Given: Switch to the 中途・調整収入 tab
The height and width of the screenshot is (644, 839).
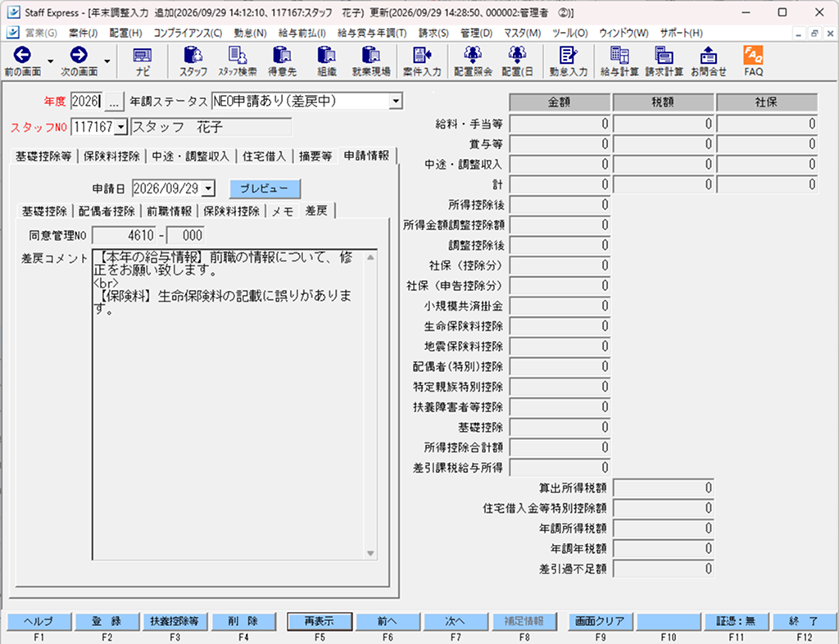Looking at the screenshot, I should tap(190, 156).
